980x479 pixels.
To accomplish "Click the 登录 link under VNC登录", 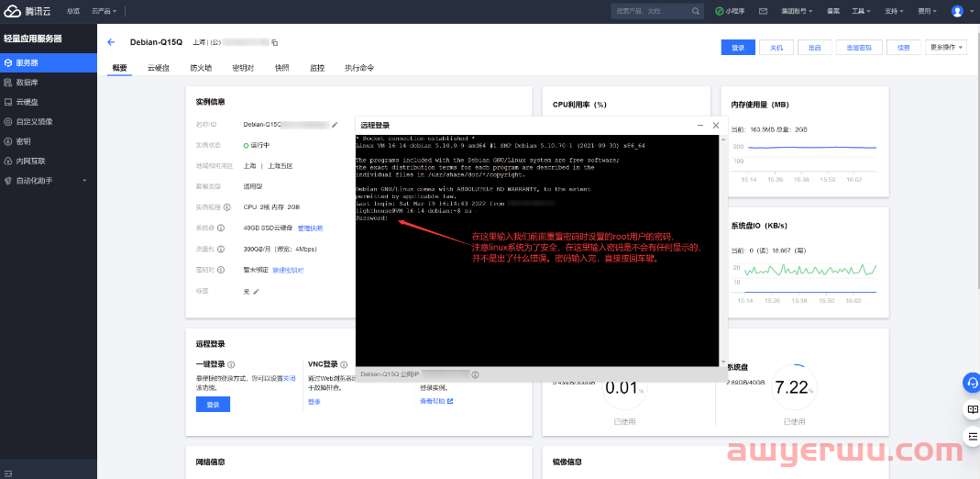I will (x=314, y=401).
